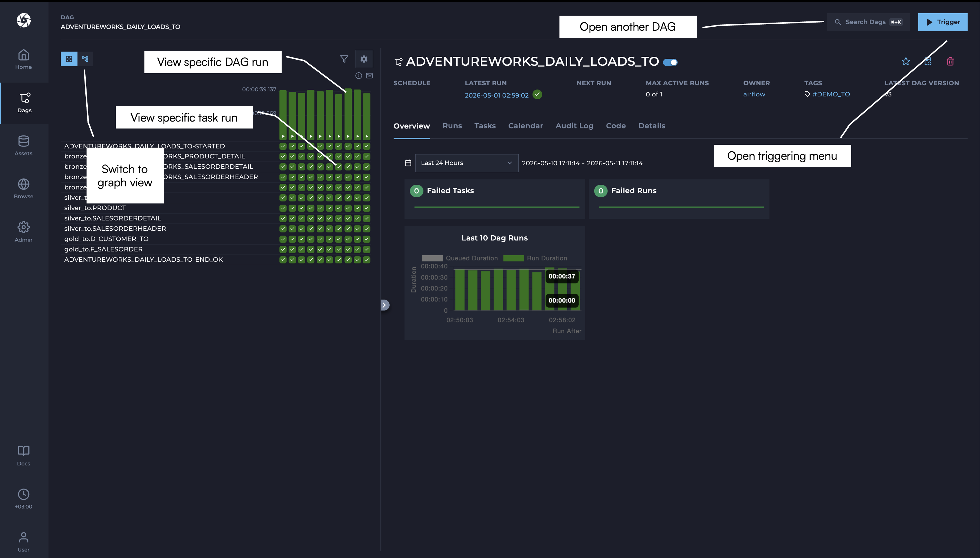This screenshot has height=558, width=980.
Task: Show keyboard shortcuts icon above grid
Action: pyautogui.click(x=370, y=76)
